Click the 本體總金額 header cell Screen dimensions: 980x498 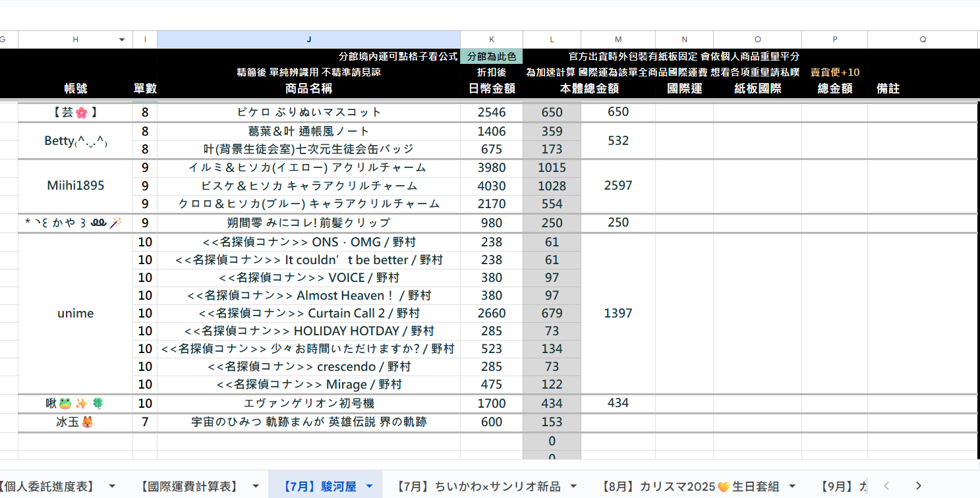point(589,88)
